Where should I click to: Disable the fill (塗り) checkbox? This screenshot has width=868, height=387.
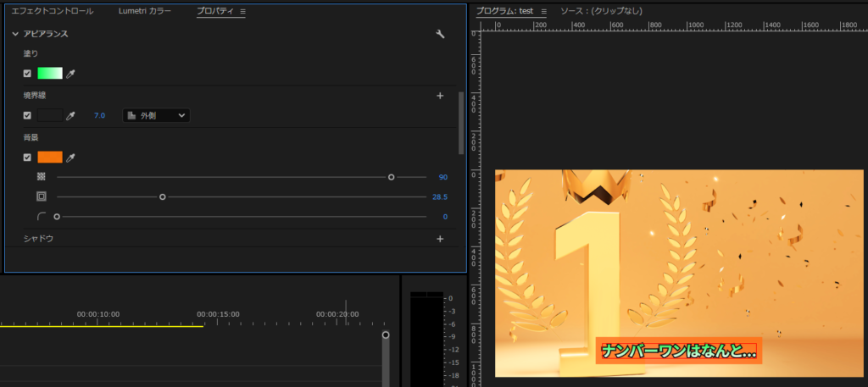27,74
